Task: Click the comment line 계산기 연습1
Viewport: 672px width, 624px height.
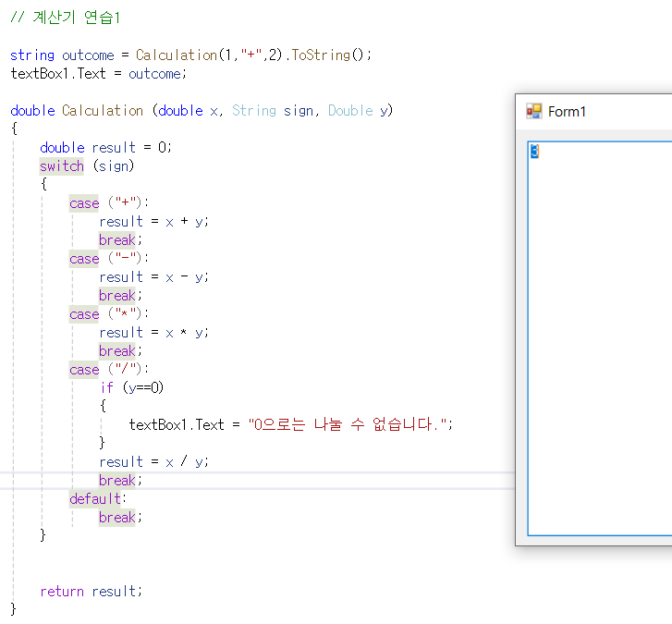Action: pyautogui.click(x=65, y=18)
